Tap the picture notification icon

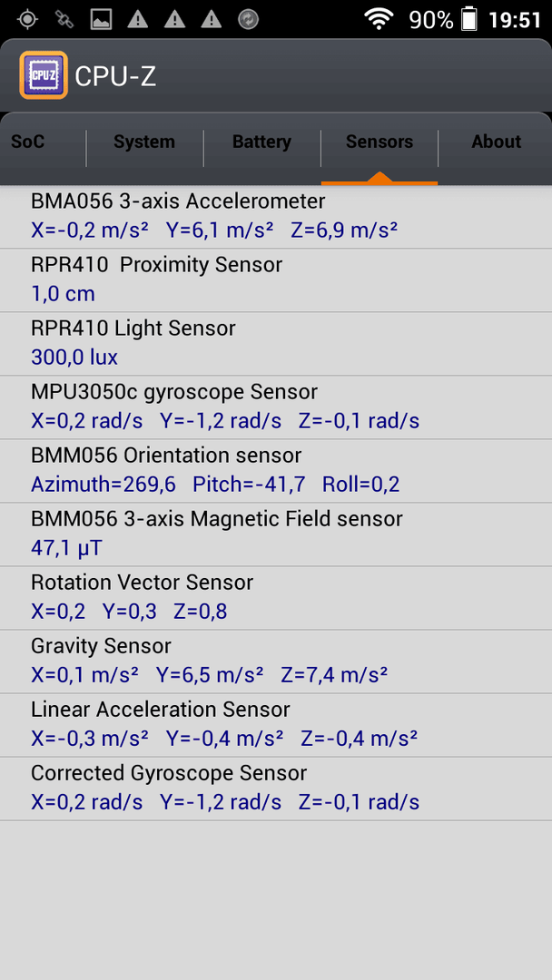[x=101, y=19]
